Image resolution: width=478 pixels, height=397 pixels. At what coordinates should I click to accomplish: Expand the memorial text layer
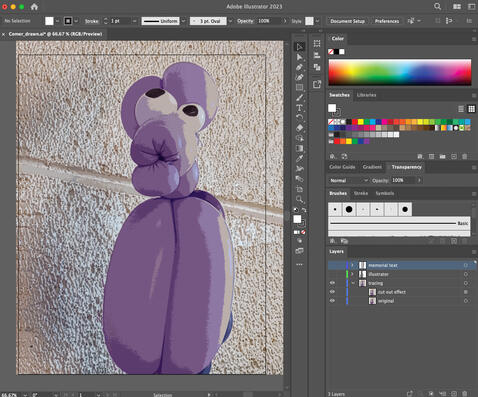(x=352, y=265)
